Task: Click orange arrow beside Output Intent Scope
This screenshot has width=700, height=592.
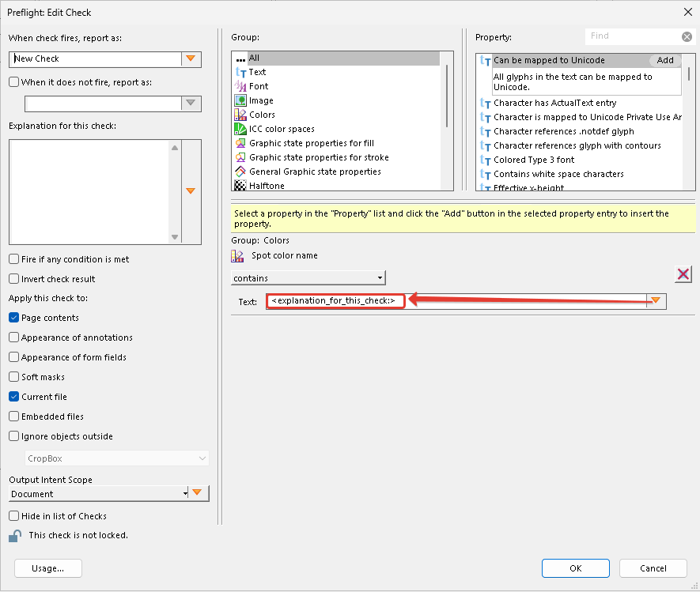Action: click(198, 493)
